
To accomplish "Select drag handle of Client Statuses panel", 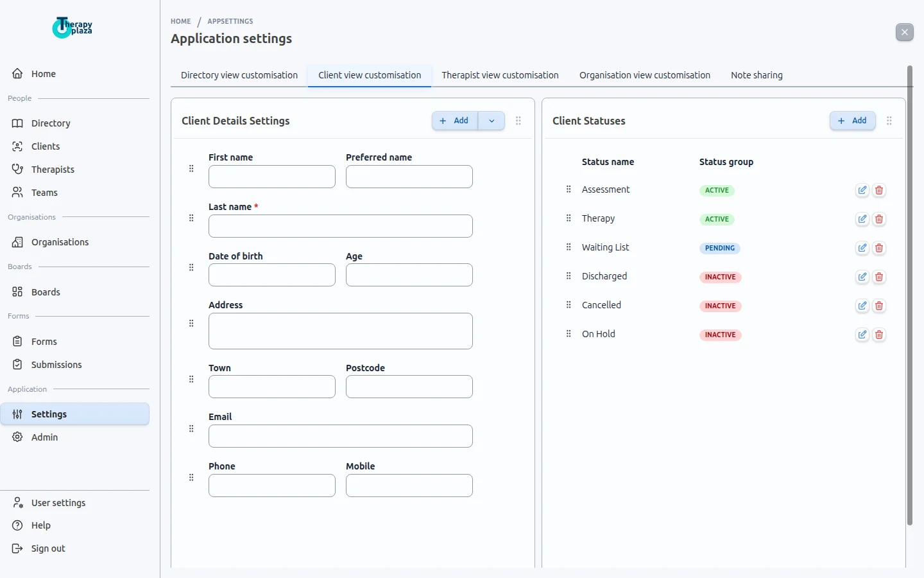I will coord(889,121).
